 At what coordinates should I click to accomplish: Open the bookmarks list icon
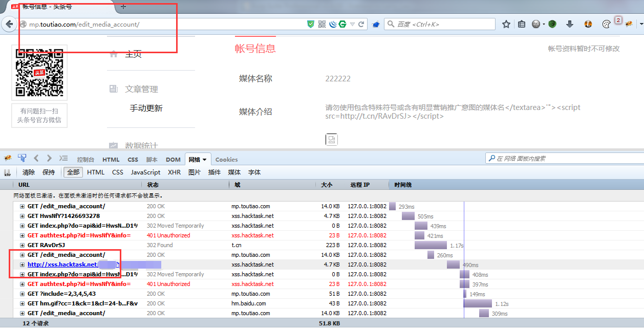pos(522,24)
